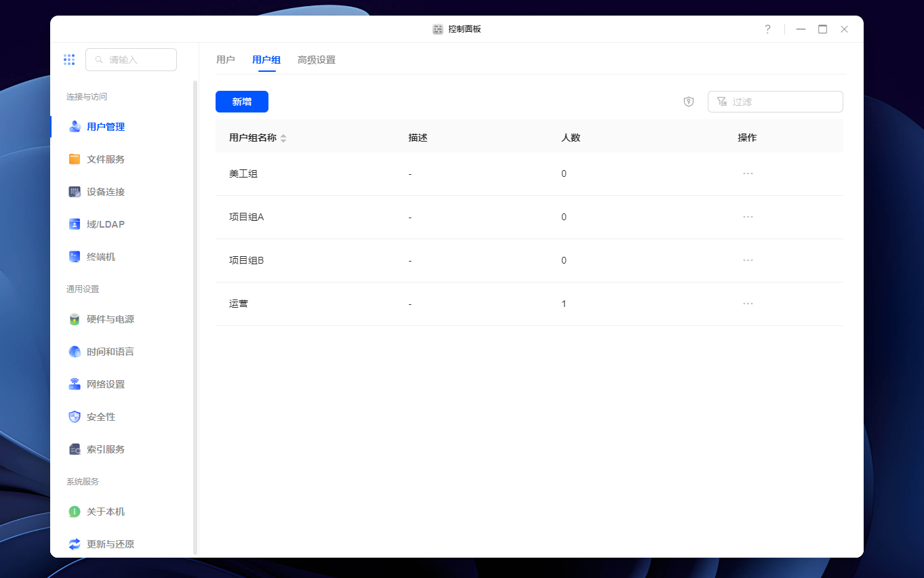Open the actions menu for 项目组B
This screenshot has width=924, height=578.
(x=748, y=260)
